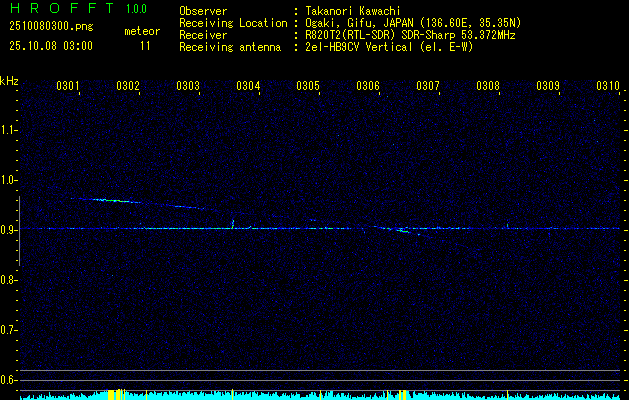Screen dimensions: 629x400
Task: Click the meteor count value 11
Action: [x=146, y=46]
